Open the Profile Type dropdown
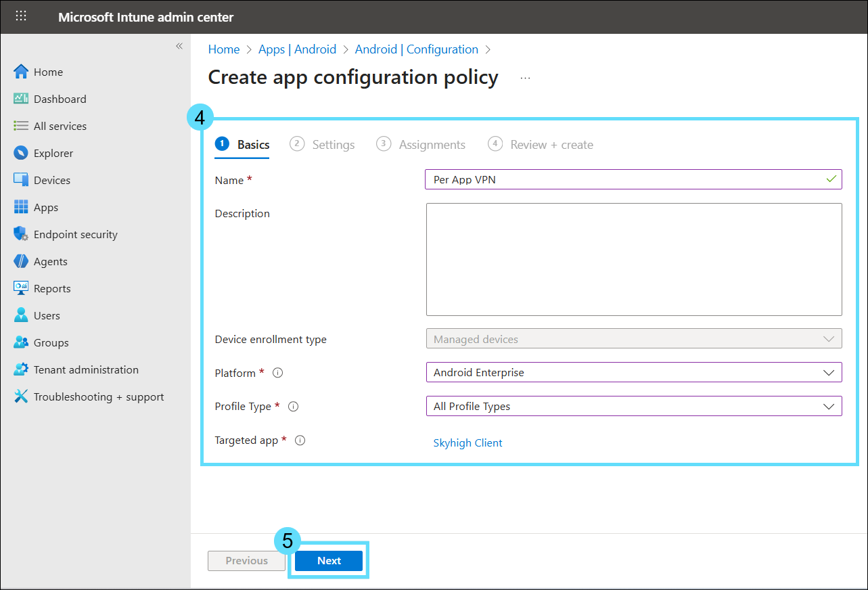 click(x=633, y=406)
